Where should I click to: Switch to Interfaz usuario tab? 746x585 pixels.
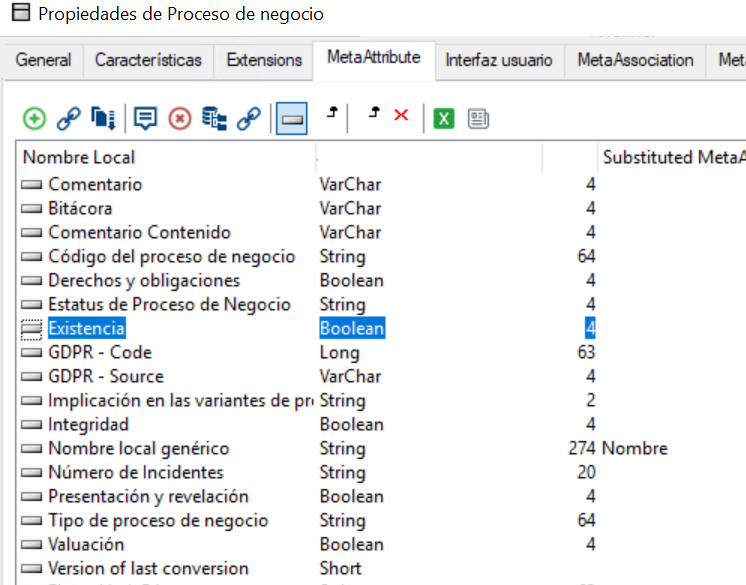[x=499, y=60]
